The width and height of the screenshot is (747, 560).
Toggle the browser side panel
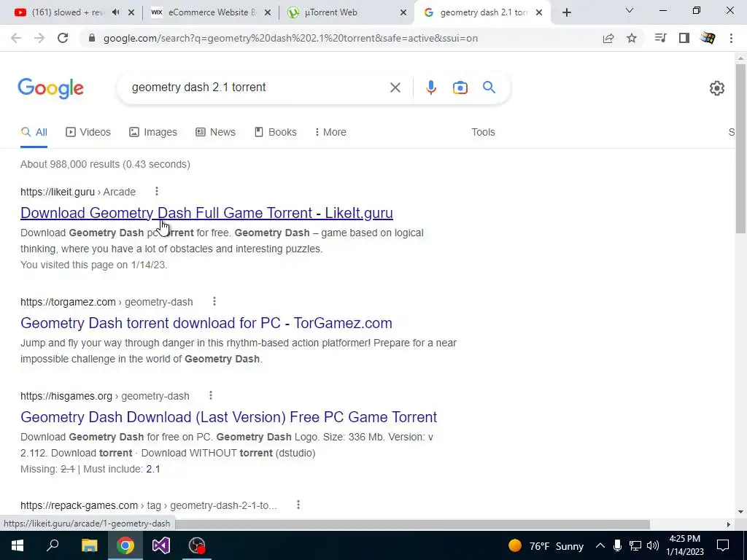(x=684, y=38)
